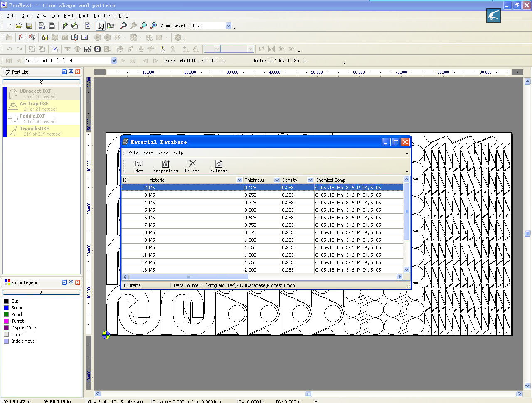Click the Turret magenta color swatch
532x403 pixels.
coord(6,321)
